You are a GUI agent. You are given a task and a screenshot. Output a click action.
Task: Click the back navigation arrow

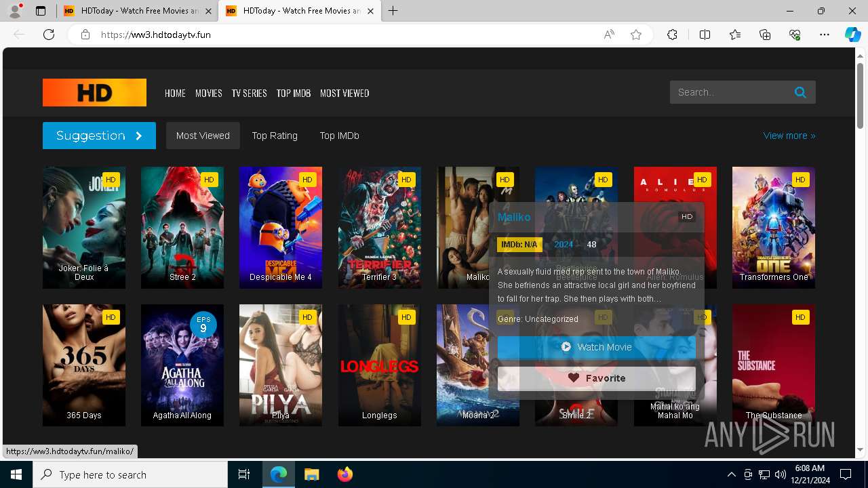[x=19, y=35]
